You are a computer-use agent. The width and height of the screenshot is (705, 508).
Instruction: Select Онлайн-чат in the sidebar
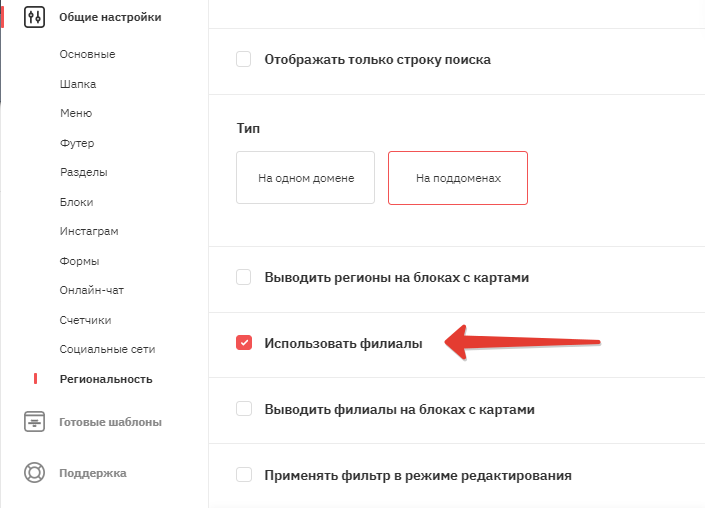(x=92, y=290)
